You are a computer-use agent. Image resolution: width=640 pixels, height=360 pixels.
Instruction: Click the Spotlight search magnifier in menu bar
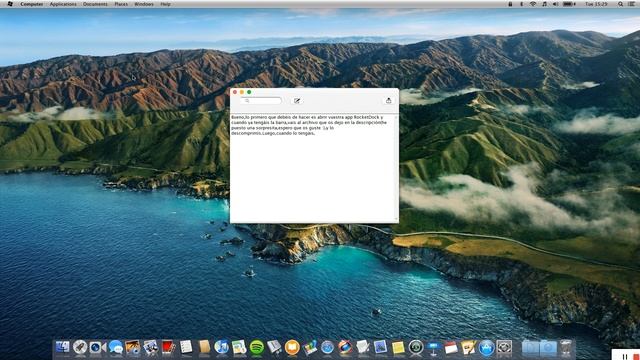click(x=620, y=4)
